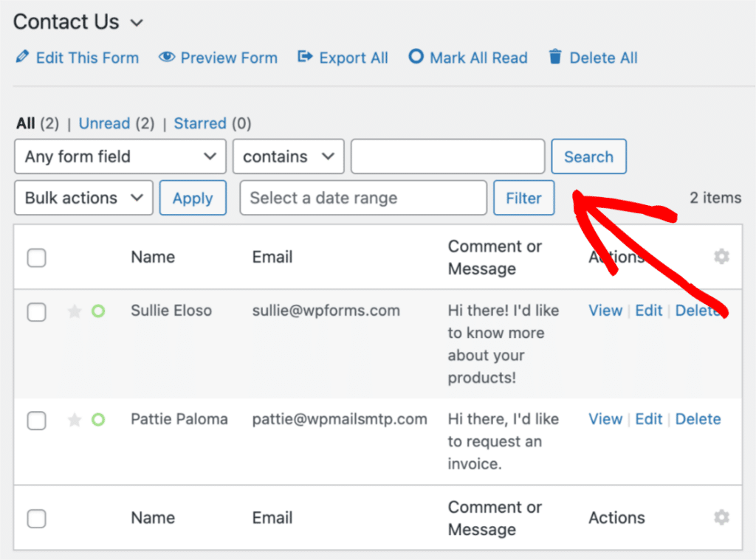
Task: Select the checkbox next to Sullie Eloso
Action: click(x=36, y=312)
